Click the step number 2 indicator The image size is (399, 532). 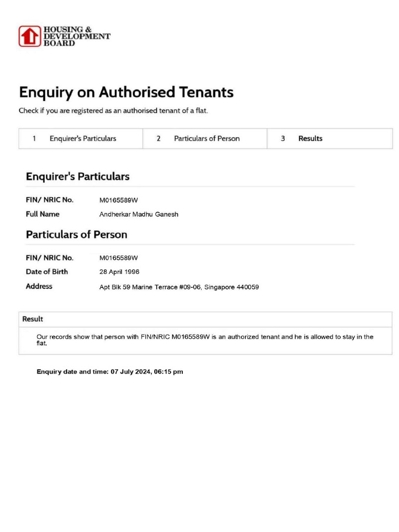point(158,139)
